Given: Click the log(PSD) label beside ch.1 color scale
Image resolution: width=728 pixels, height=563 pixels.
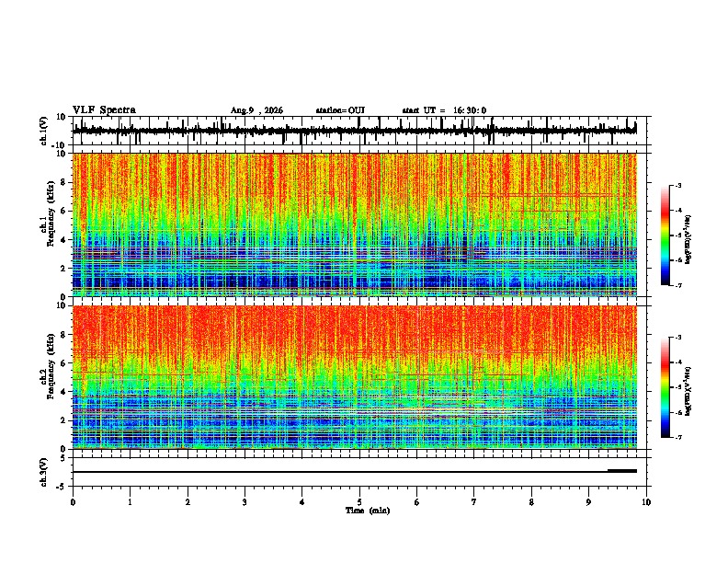Looking at the screenshot, I should point(688,240).
